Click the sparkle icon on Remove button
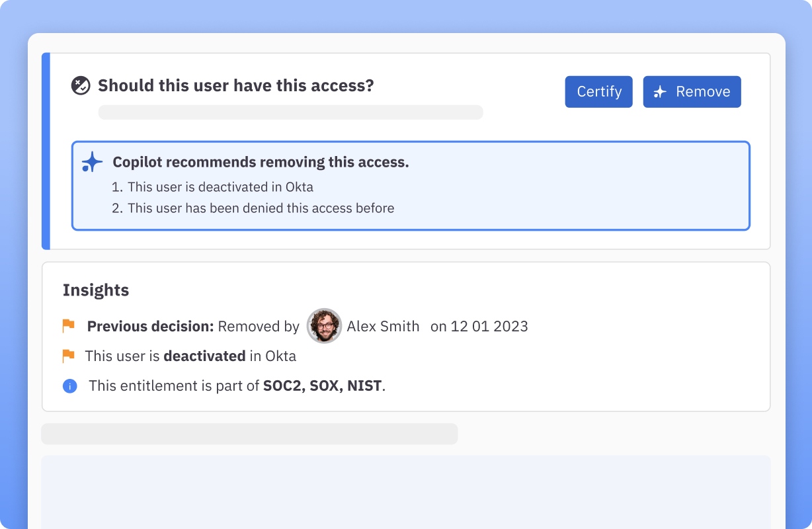 pyautogui.click(x=659, y=92)
